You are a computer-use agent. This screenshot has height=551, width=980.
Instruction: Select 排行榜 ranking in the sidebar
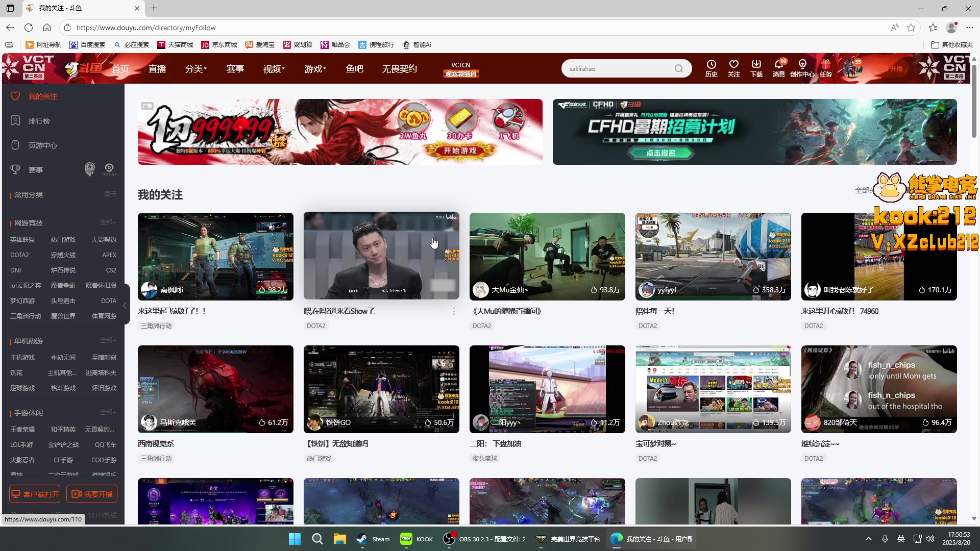click(x=39, y=121)
